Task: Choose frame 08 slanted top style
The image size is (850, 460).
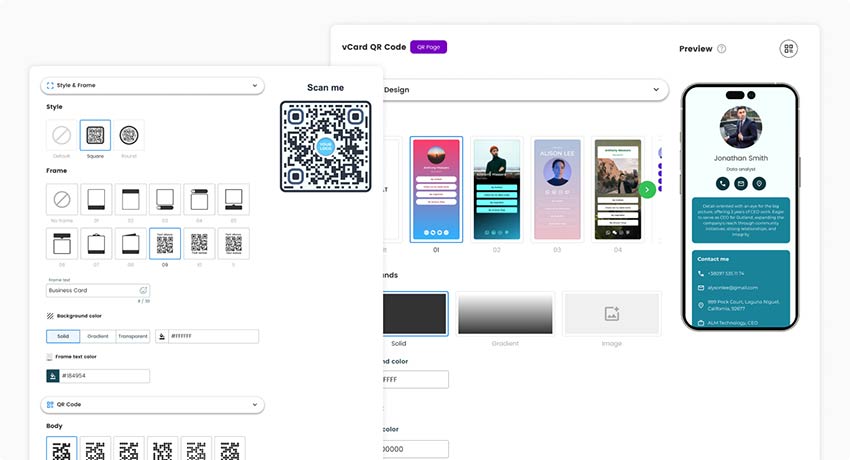Action: [x=131, y=244]
